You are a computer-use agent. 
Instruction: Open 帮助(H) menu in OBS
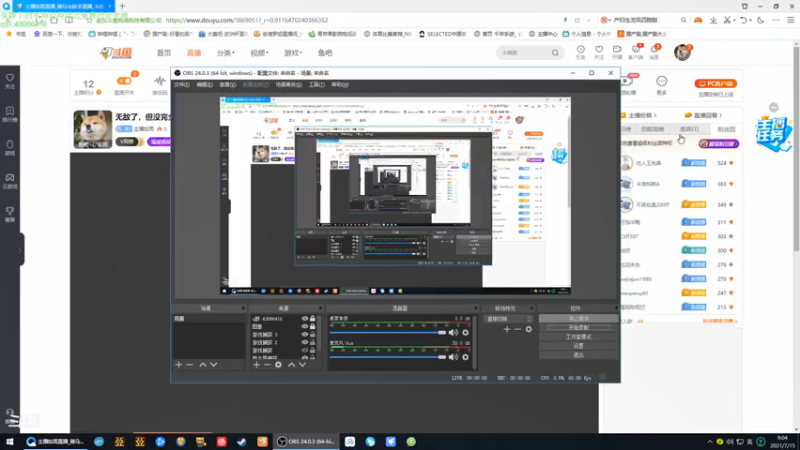tap(340, 85)
